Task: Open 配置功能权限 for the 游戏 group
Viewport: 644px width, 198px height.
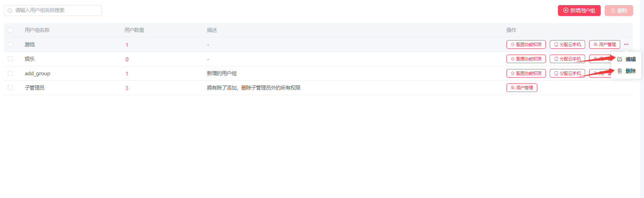Action: click(x=526, y=44)
